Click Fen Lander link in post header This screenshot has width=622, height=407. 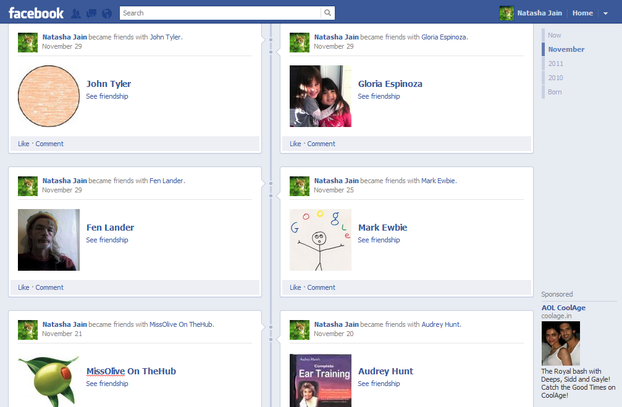[167, 180]
